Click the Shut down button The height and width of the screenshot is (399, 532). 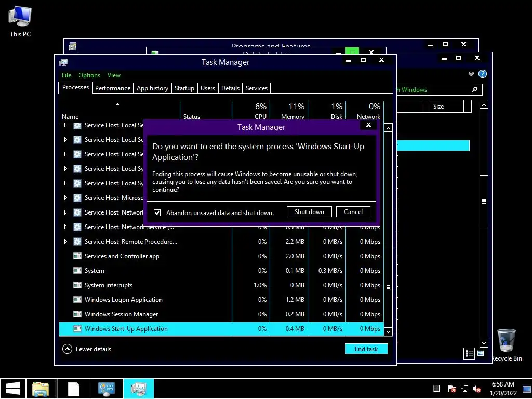(310, 212)
